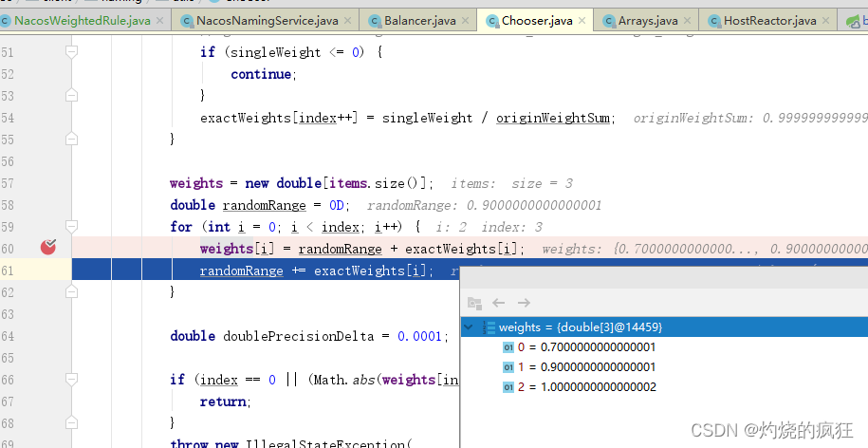
Task: Open the Balancer.java editor tab
Action: click(x=419, y=21)
